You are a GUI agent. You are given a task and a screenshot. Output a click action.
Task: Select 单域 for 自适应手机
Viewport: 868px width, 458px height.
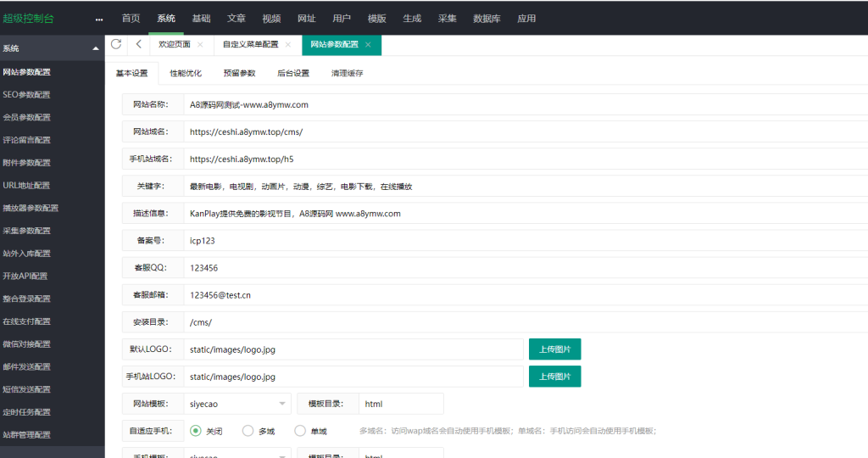[x=300, y=431]
